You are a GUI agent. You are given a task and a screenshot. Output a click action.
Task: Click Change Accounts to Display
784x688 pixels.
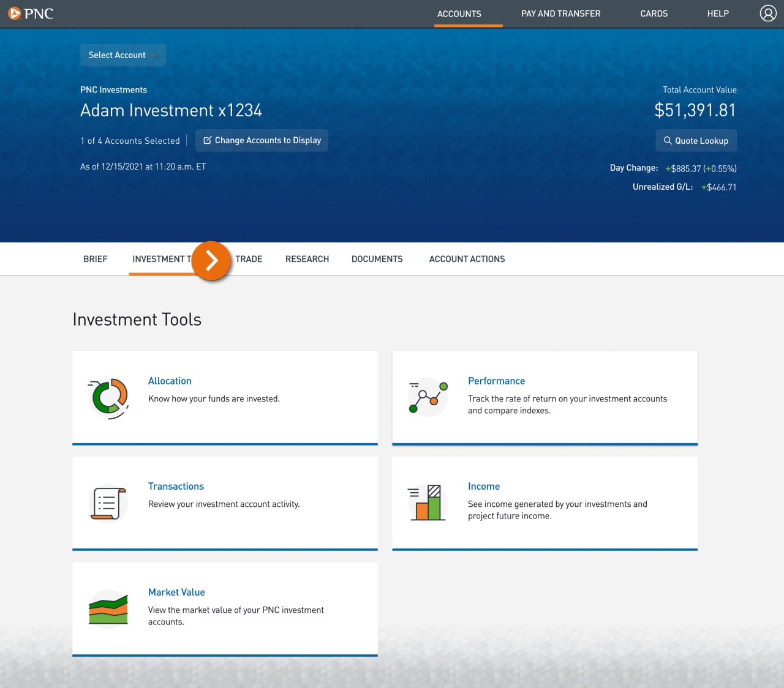pyautogui.click(x=262, y=140)
